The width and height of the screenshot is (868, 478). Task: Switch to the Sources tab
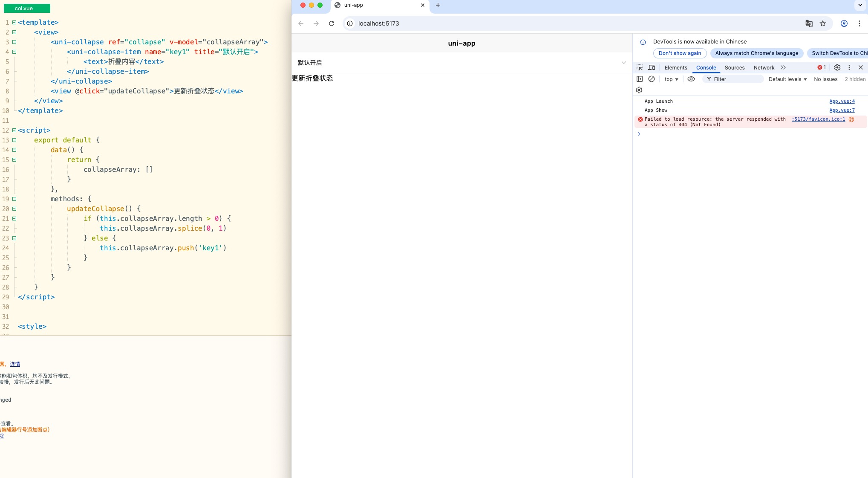pos(734,68)
